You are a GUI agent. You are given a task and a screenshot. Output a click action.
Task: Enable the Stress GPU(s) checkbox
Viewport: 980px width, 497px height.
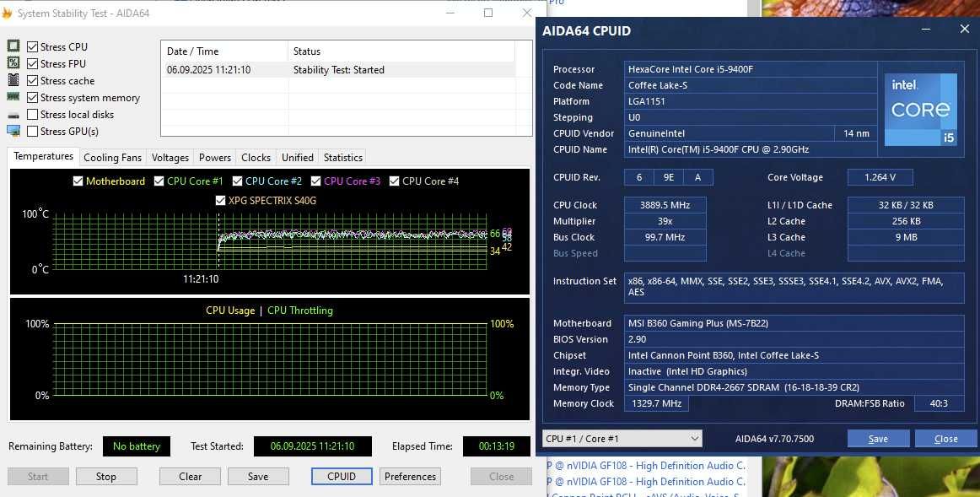pyautogui.click(x=33, y=131)
